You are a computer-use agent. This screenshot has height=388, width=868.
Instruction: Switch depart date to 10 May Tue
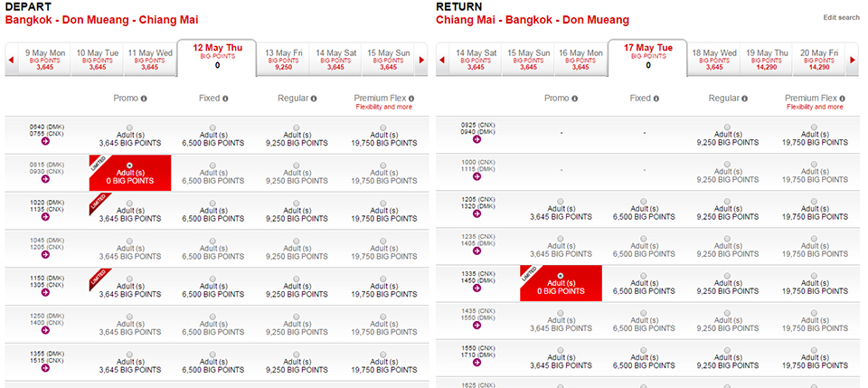[98, 60]
